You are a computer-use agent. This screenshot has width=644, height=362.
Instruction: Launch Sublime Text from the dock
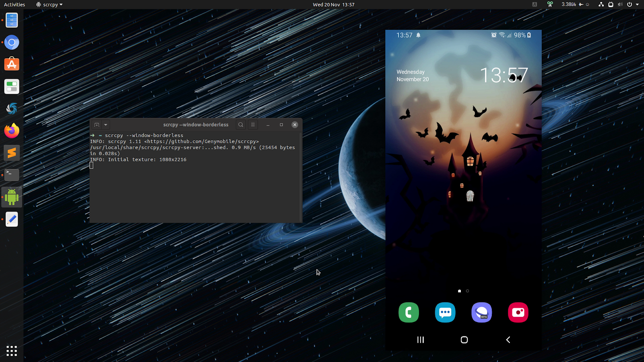pyautogui.click(x=12, y=153)
